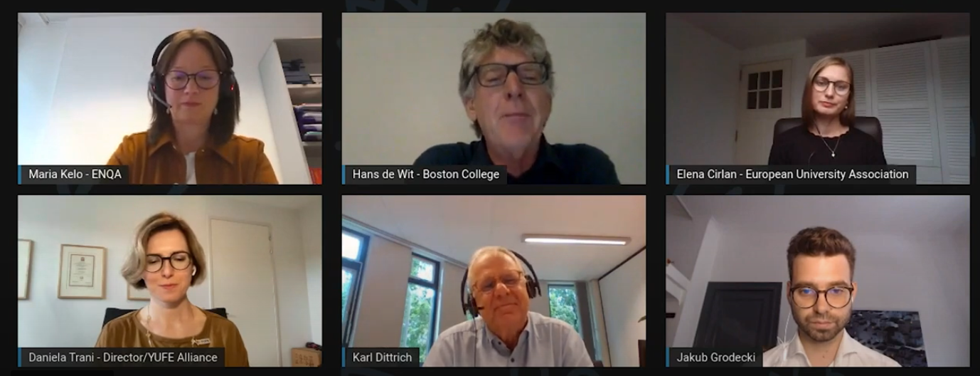Click the 'Jakub Grodecki' name label
Viewport: 980px width, 376px height.
[x=716, y=357]
